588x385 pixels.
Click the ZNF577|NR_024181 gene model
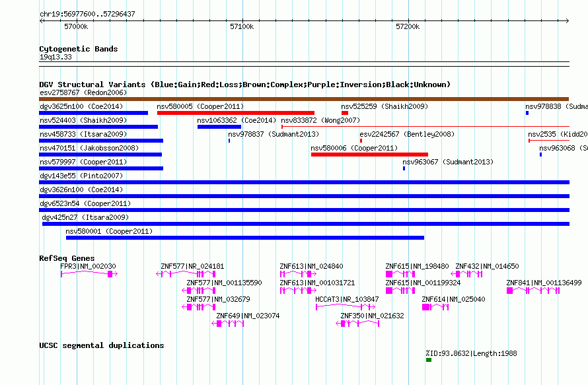pos(186,274)
